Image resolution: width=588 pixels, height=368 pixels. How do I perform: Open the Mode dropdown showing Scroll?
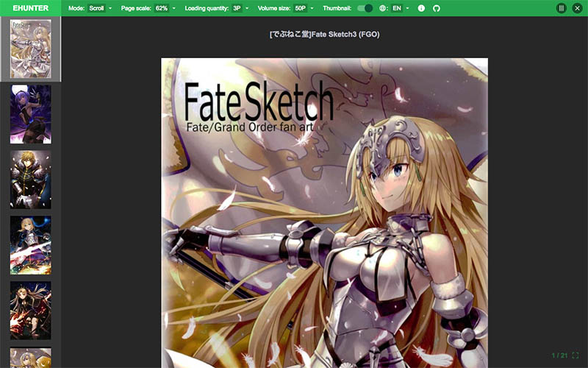coord(96,8)
